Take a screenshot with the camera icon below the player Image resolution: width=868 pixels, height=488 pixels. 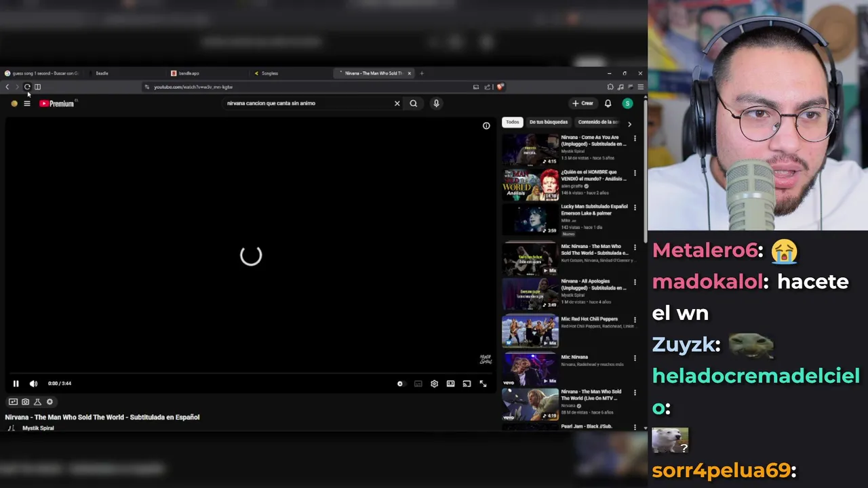25,402
